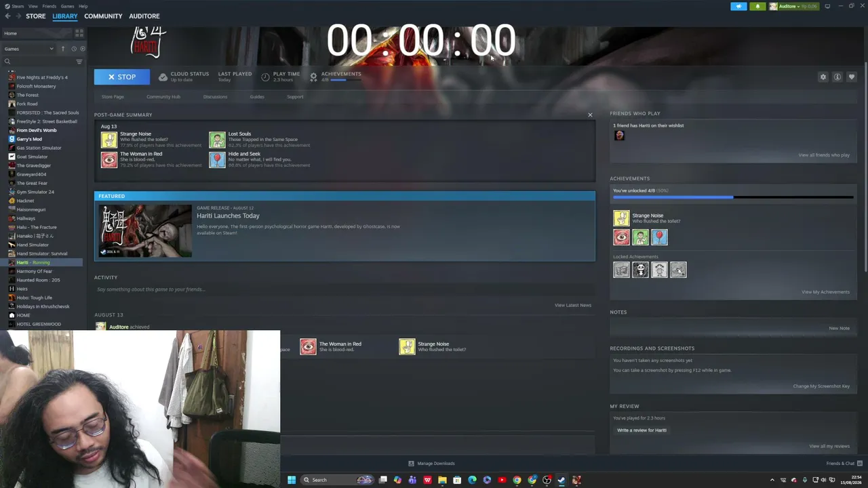Screen dimensions: 868x488
Task: Click Write a review for Hariti
Action: (642, 430)
